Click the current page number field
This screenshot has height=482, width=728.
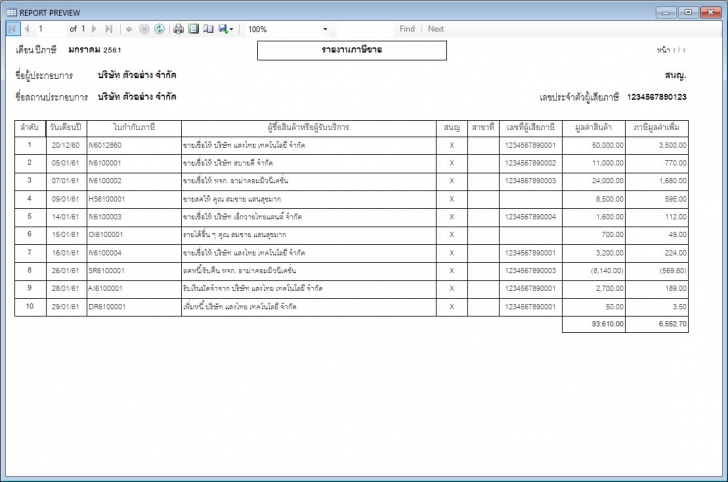[x=50, y=29]
